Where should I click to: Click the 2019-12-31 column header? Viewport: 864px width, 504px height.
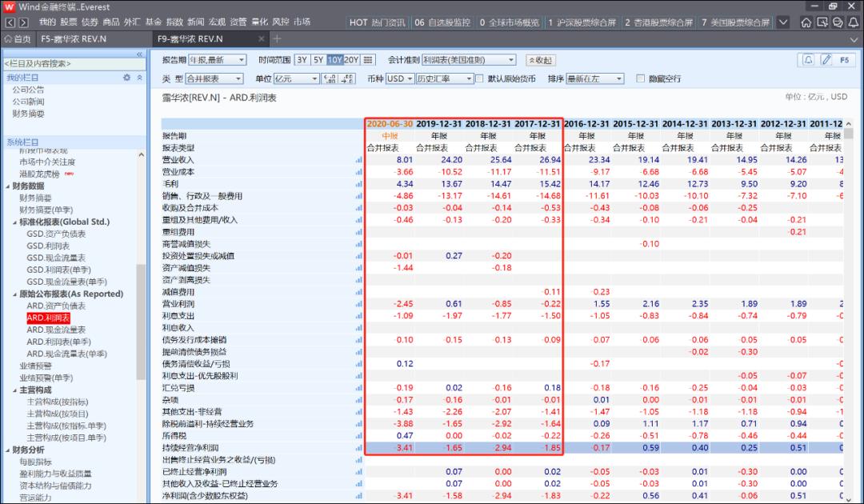coord(438,124)
